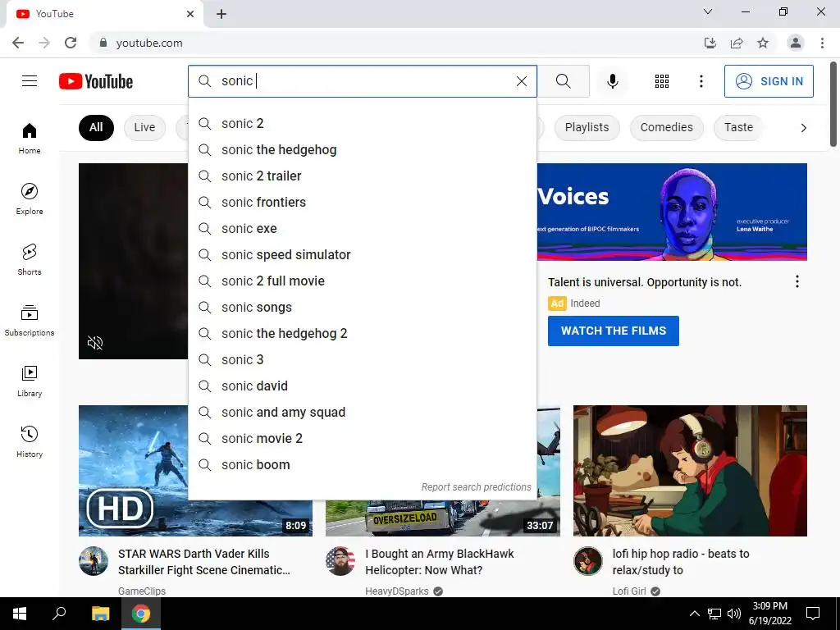840x630 pixels.
Task: Open the Windows Start menu
Action: point(20,614)
